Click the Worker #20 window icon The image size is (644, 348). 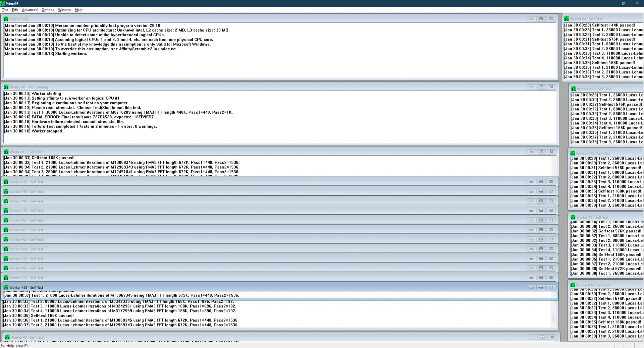6,211
